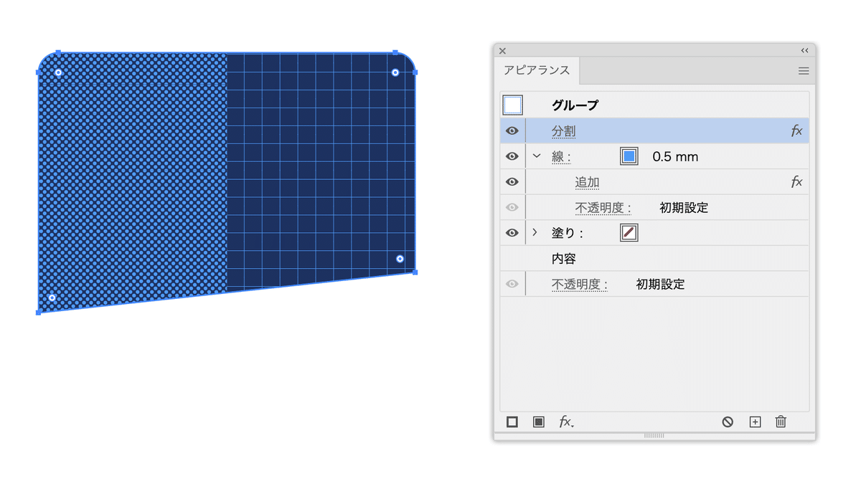Click the bottom-left anchor point of shape
The height and width of the screenshot is (504, 861).
[39, 313]
